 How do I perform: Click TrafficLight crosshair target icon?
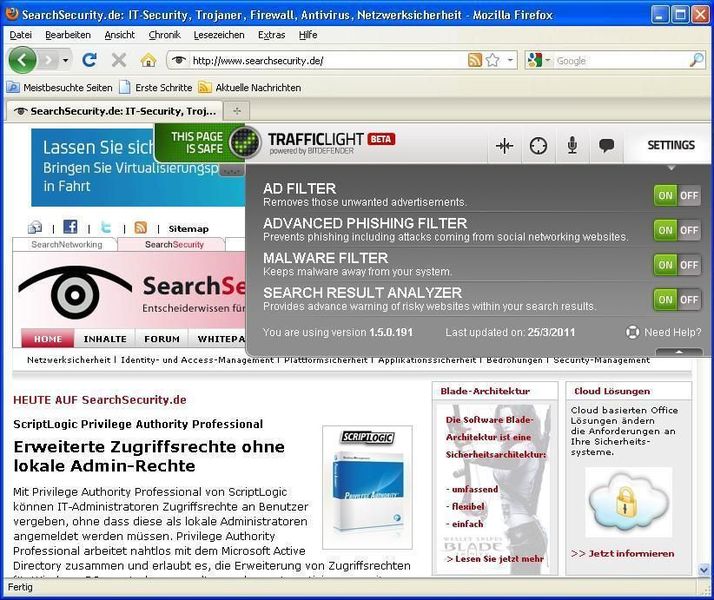tap(538, 146)
